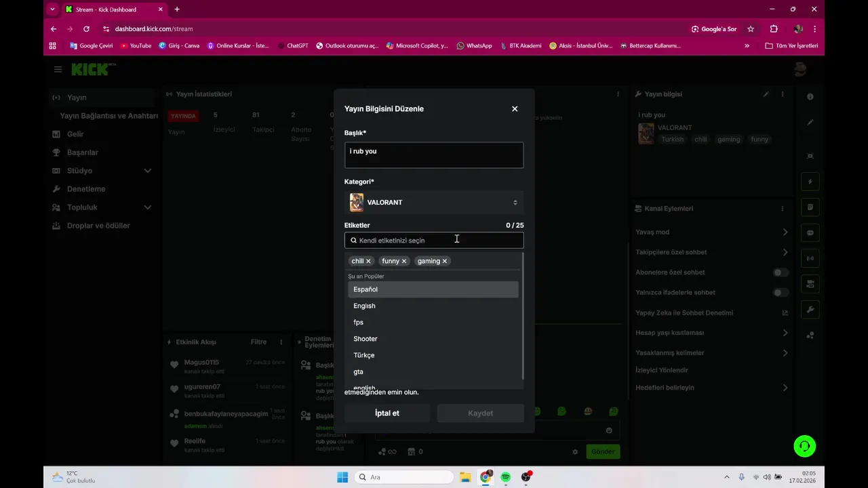Remove the funny tag
This screenshot has height=488, width=868.
(x=404, y=261)
